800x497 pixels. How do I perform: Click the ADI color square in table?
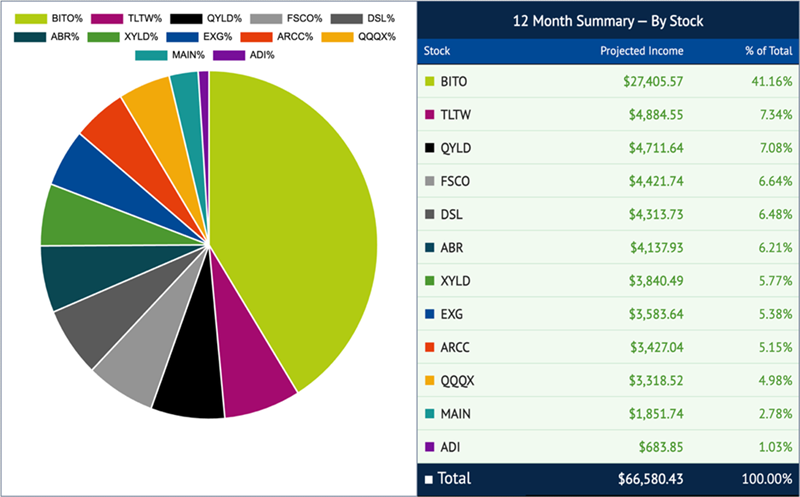tap(430, 446)
